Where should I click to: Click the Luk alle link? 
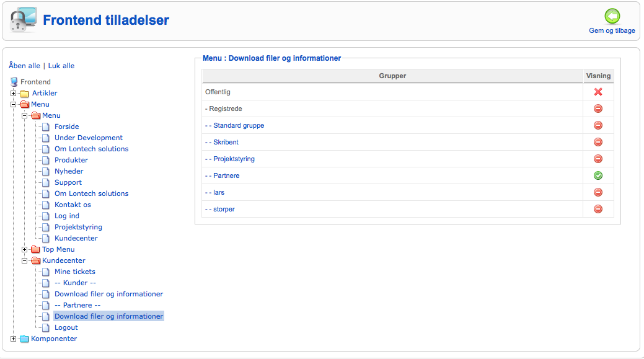tap(61, 66)
